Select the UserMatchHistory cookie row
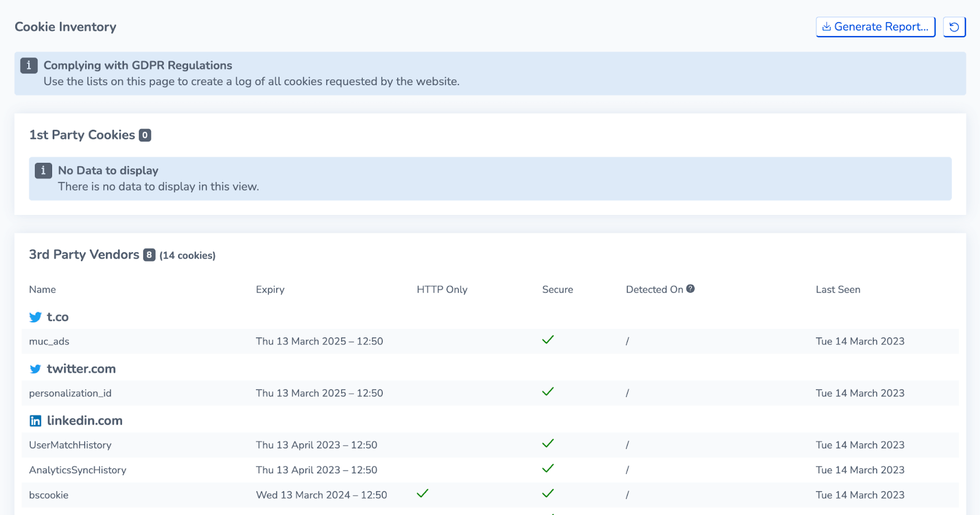Screen dimensions: 980x515 [x=491, y=445]
